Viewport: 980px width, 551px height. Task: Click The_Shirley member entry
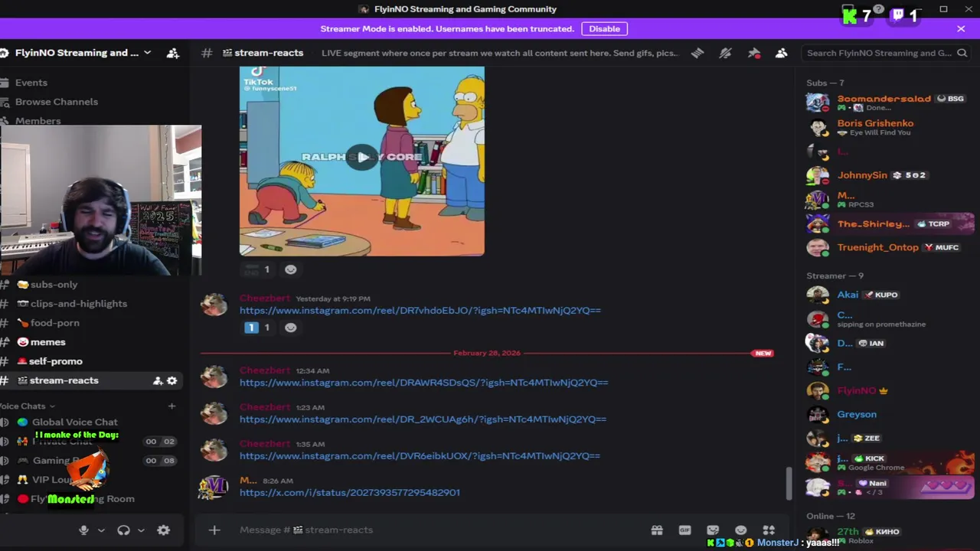click(888, 224)
